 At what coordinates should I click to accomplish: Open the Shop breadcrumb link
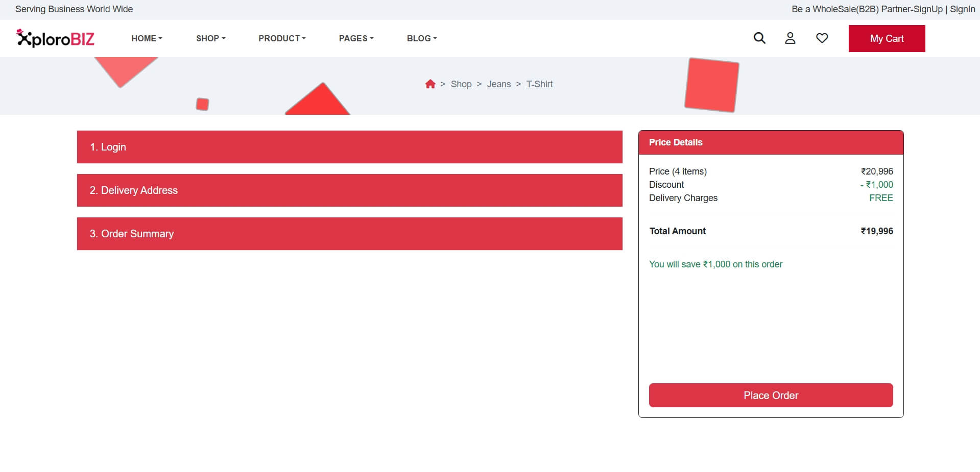(x=461, y=84)
